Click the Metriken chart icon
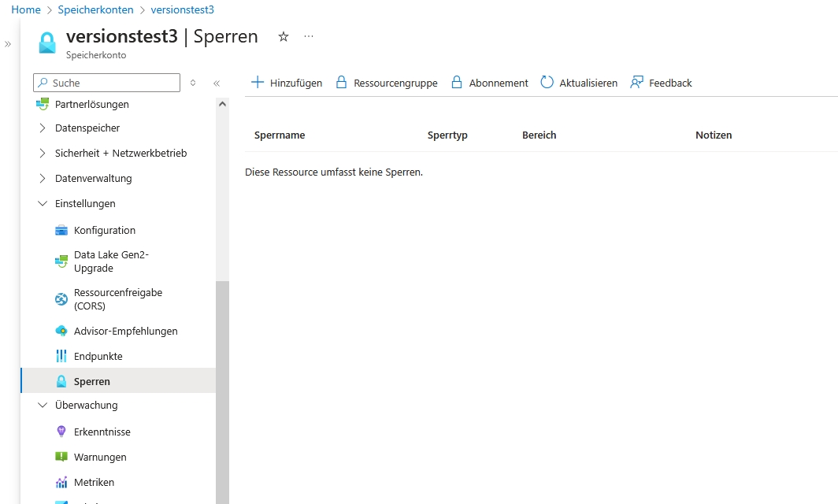Screen dimensions: 838x504 61,483
